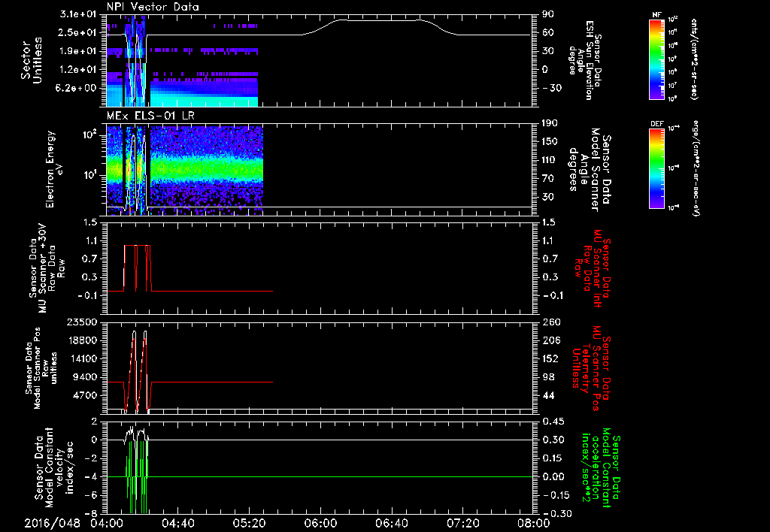
Task: Select the 'NPI Vector Data' panel title
Action: [x=153, y=7]
